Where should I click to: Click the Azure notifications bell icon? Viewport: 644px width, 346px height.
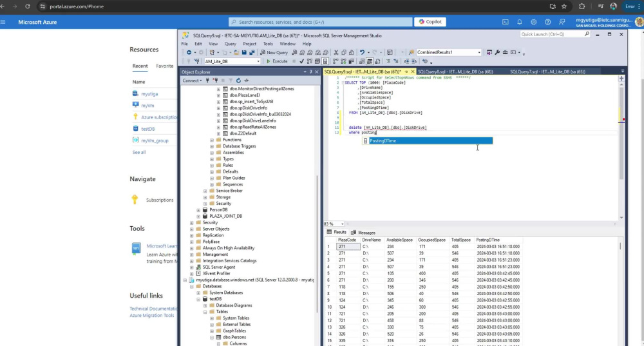[x=519, y=22]
